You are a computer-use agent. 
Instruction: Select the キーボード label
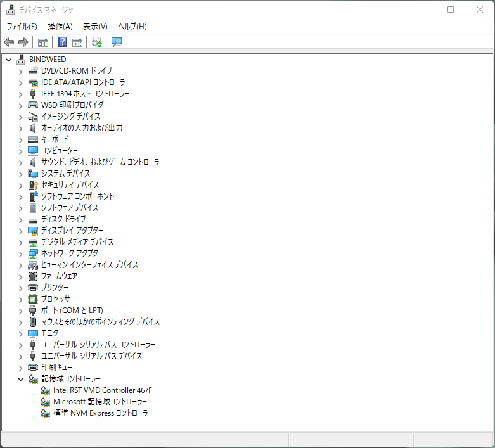55,139
